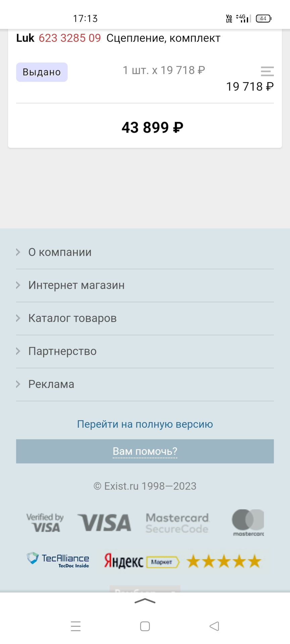Viewport: 290px width, 644px height.
Task: Expand the Партнерство footer section
Action: (62, 351)
